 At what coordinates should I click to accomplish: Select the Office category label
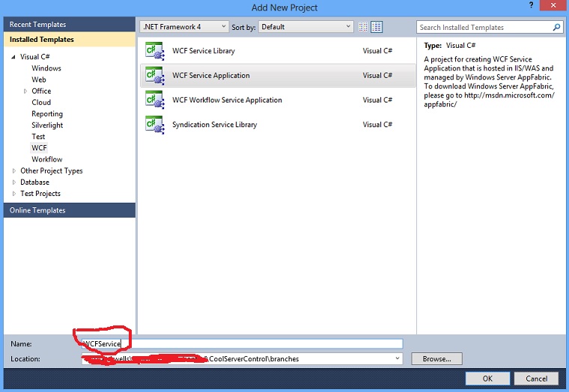coord(41,91)
